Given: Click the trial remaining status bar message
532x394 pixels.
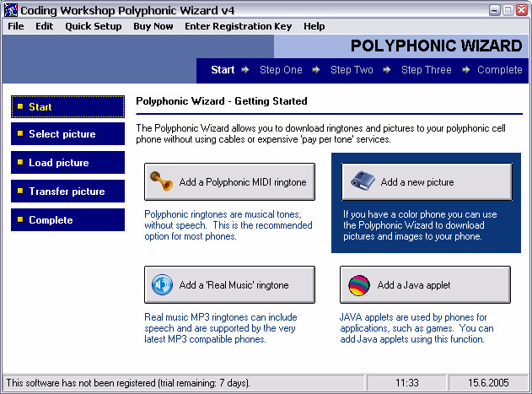Looking at the screenshot, I should pos(128,383).
